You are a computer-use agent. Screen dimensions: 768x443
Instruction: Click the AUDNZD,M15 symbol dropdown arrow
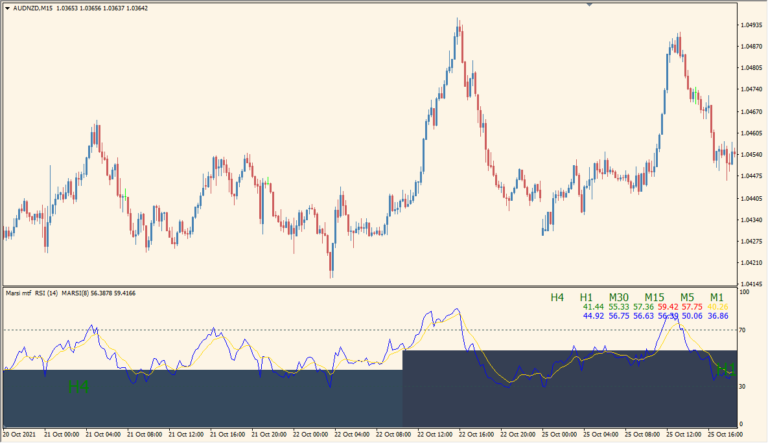(x=6, y=8)
